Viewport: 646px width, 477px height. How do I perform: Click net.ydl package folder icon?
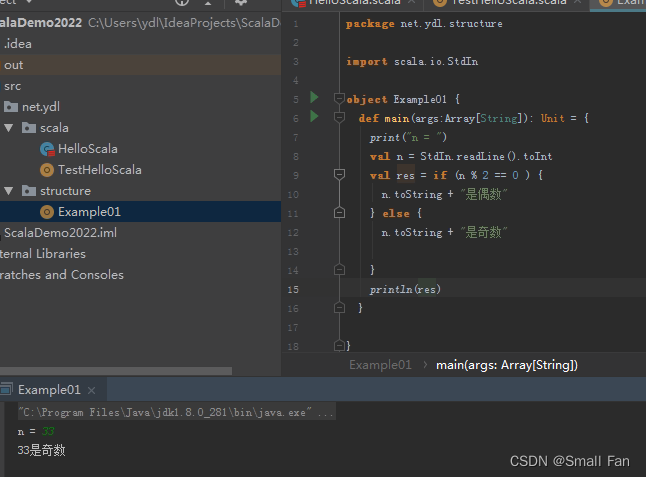coord(11,107)
